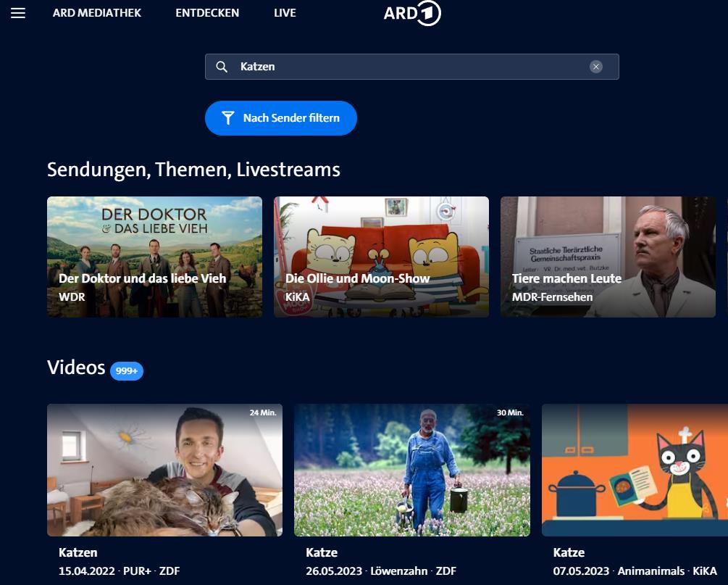Open the hamburger menu icon
This screenshot has height=585, width=728.
(18, 13)
